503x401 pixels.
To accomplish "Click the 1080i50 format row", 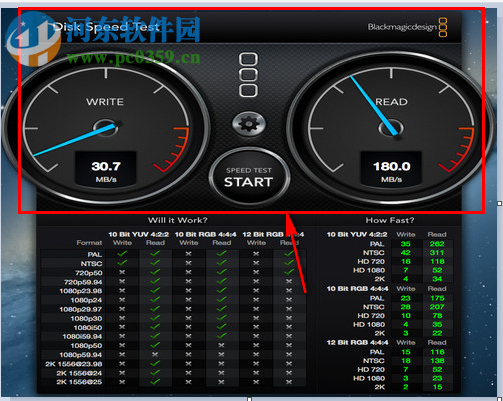I will click(173, 327).
